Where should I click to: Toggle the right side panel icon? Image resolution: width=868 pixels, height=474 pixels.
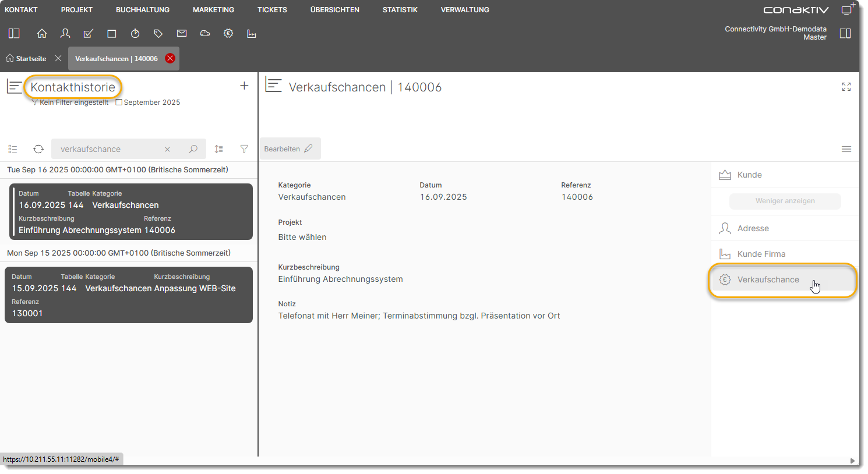pyautogui.click(x=845, y=33)
